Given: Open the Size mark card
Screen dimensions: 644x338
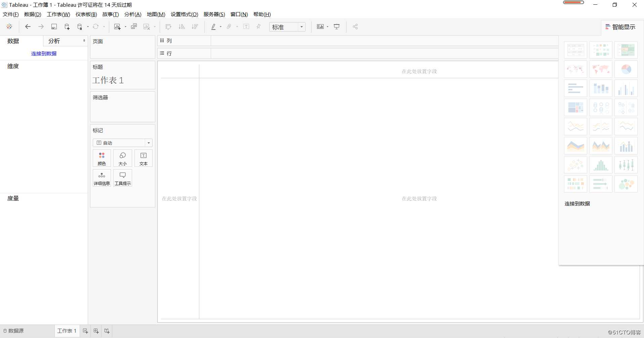Looking at the screenshot, I should [x=123, y=158].
